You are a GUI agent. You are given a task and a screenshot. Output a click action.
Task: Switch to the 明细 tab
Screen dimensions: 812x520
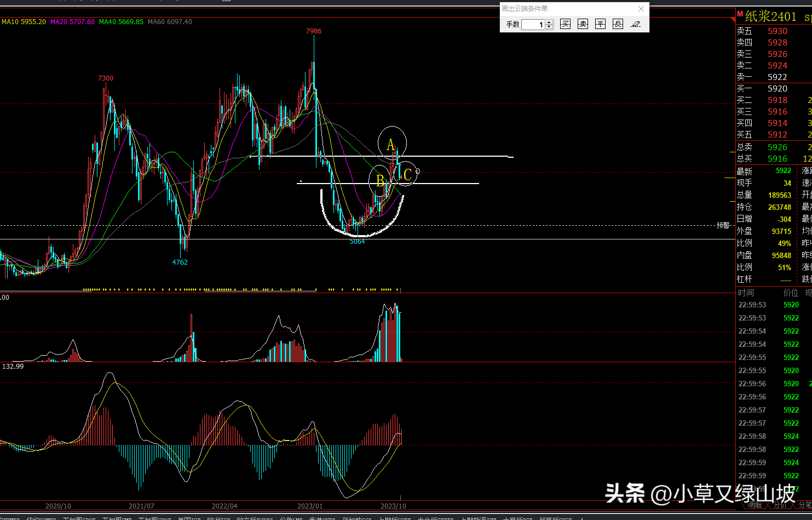pos(755,505)
